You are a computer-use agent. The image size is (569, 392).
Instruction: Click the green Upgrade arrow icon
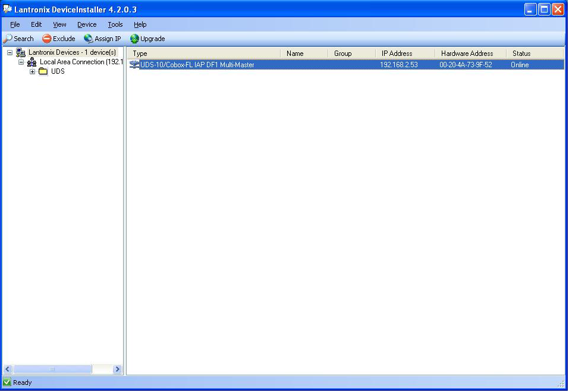tap(134, 39)
